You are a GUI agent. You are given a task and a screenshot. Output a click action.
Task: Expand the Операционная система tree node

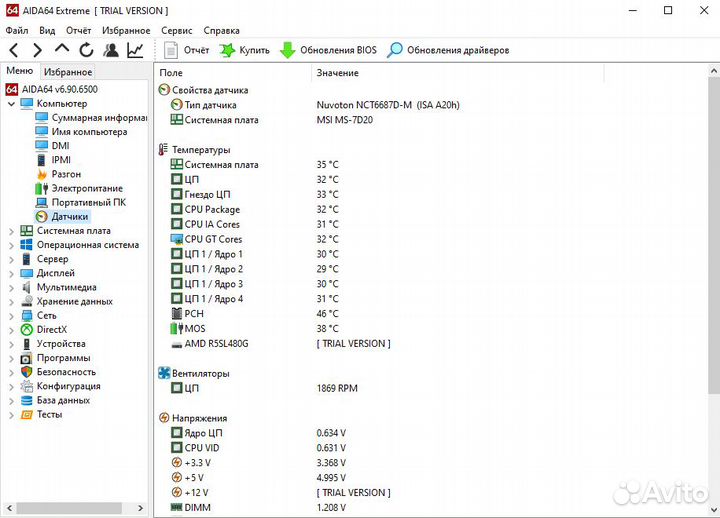(11, 245)
